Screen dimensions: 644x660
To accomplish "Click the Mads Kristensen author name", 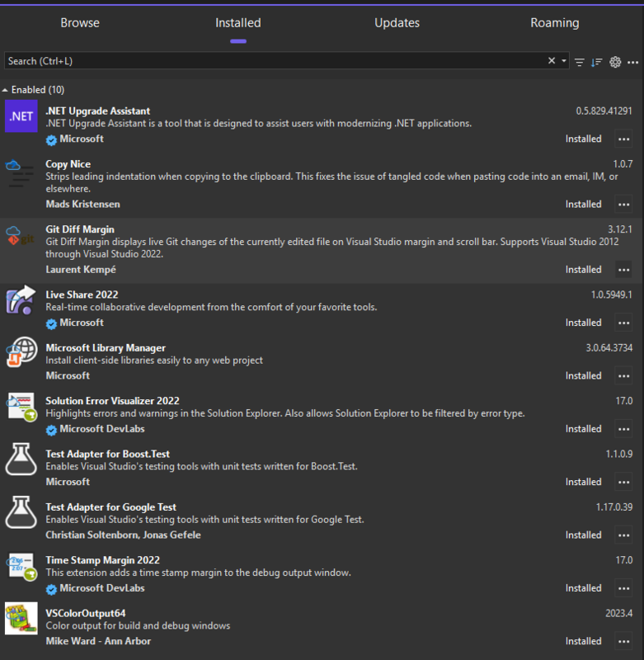I will pyautogui.click(x=82, y=204).
